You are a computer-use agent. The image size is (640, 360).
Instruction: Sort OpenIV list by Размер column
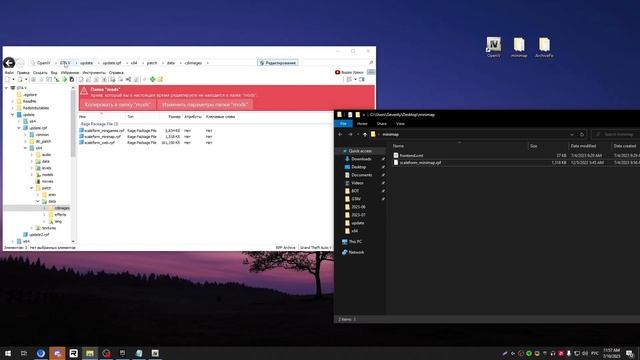(x=174, y=117)
